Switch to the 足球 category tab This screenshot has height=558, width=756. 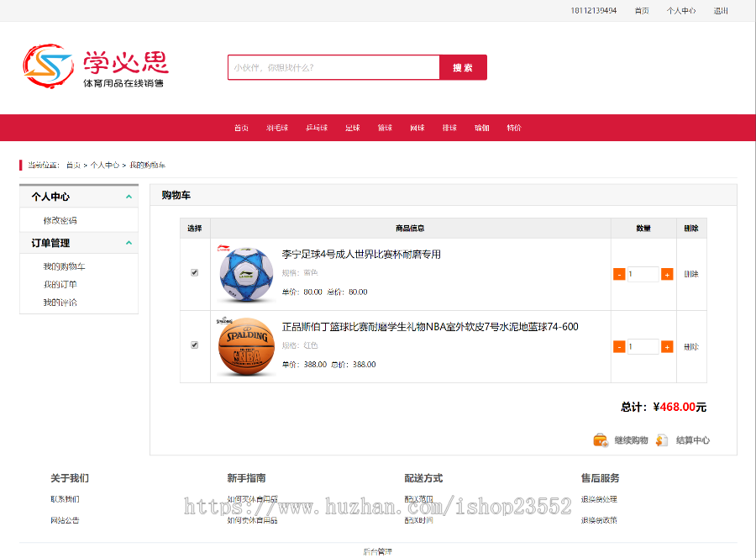coord(352,128)
